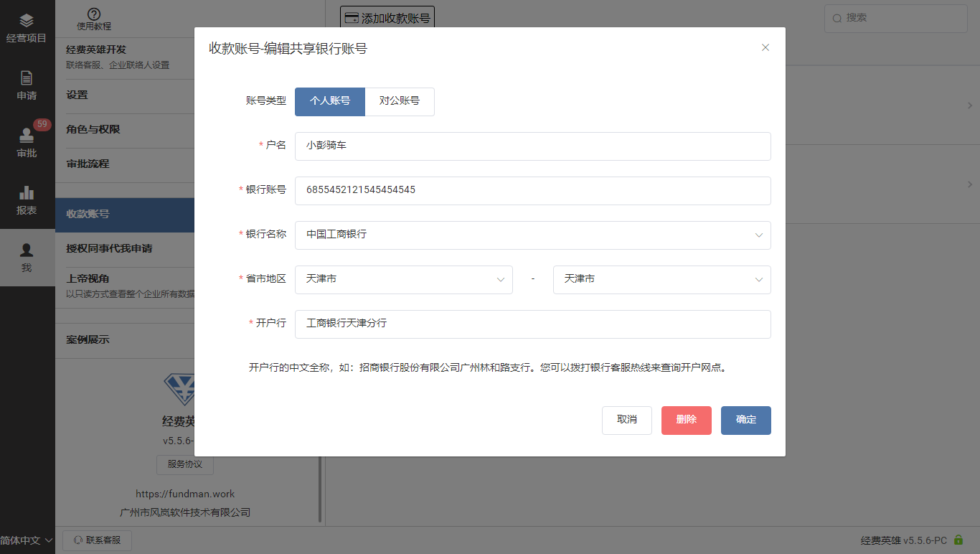Open the city dropdown on the right
This screenshot has width=980, height=554.
[661, 279]
